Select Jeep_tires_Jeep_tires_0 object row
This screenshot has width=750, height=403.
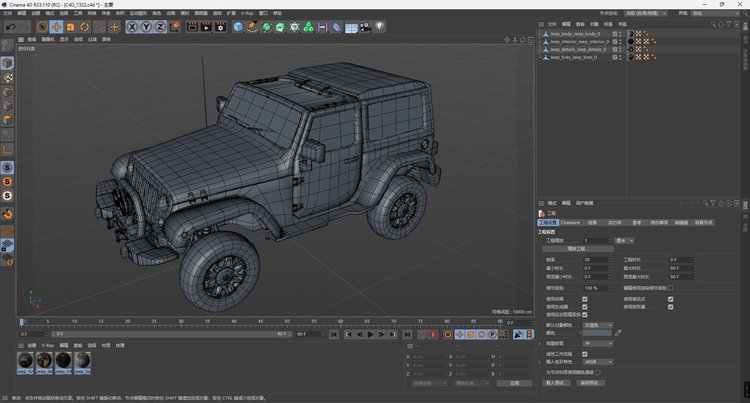coord(574,57)
